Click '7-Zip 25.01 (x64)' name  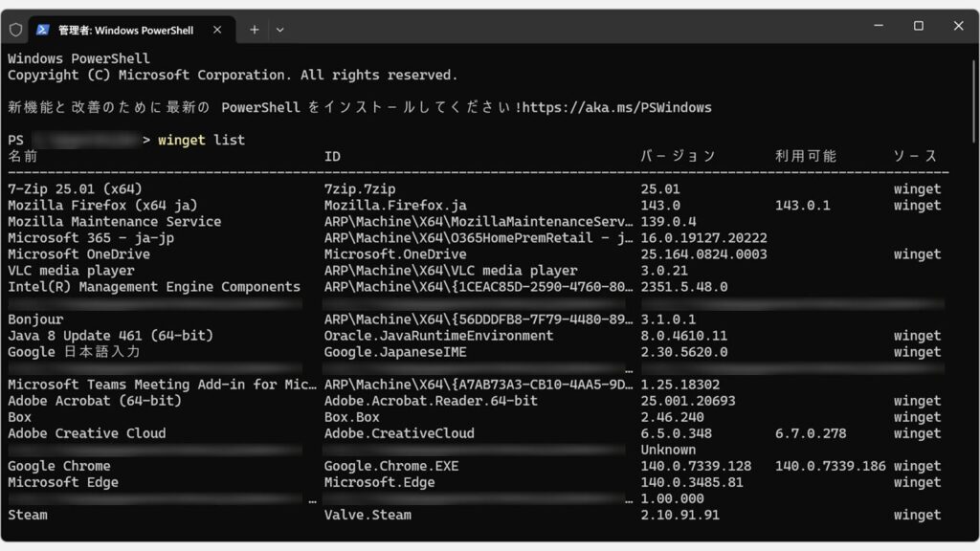75,188
